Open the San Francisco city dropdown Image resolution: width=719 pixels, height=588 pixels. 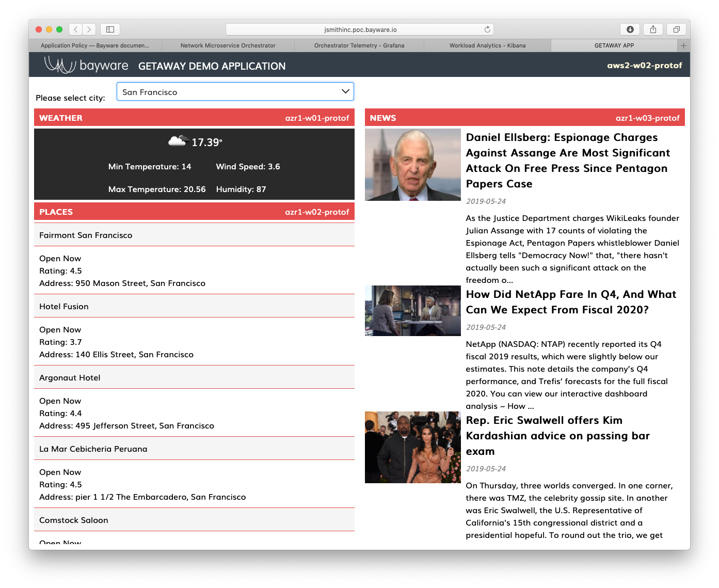tap(235, 92)
